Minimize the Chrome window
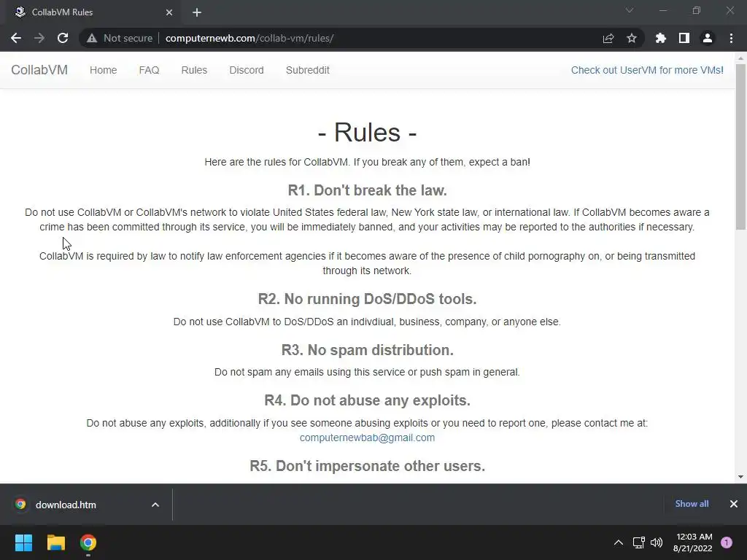Screen dimensions: 747x560 (663, 10)
